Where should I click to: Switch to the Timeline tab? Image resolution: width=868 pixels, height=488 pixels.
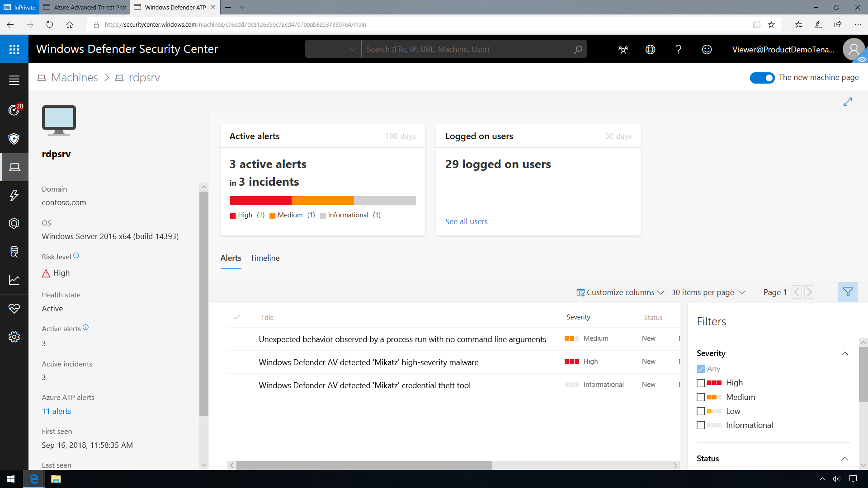coord(264,258)
